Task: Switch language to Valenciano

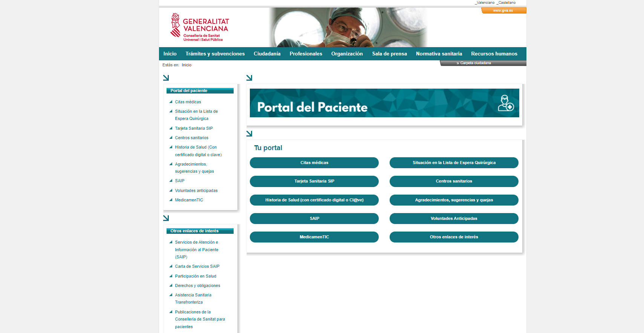Action: [485, 3]
